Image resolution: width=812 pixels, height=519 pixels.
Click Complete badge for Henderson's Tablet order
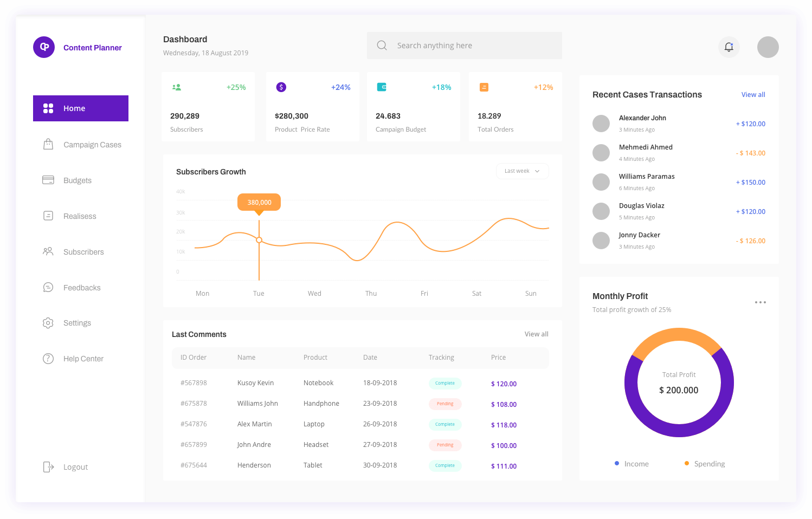[x=445, y=465]
